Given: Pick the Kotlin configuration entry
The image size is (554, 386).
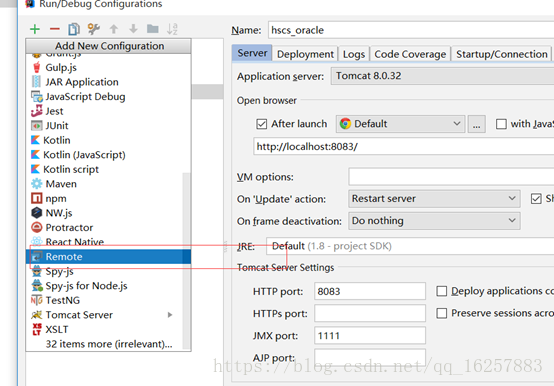Looking at the screenshot, I should (108, 140).
